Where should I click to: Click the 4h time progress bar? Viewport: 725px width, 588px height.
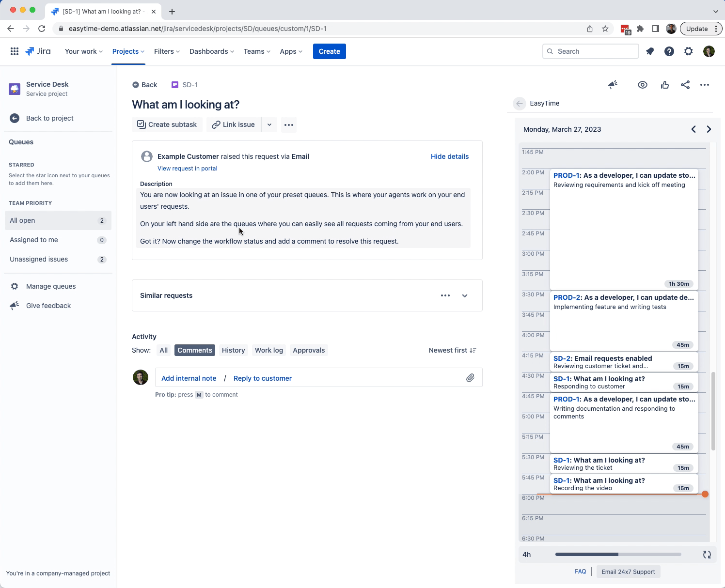pyautogui.click(x=618, y=555)
